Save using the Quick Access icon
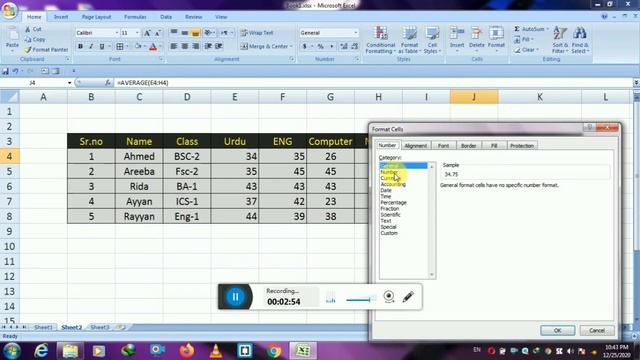Screen dimensions: 640x360 (5, 71)
